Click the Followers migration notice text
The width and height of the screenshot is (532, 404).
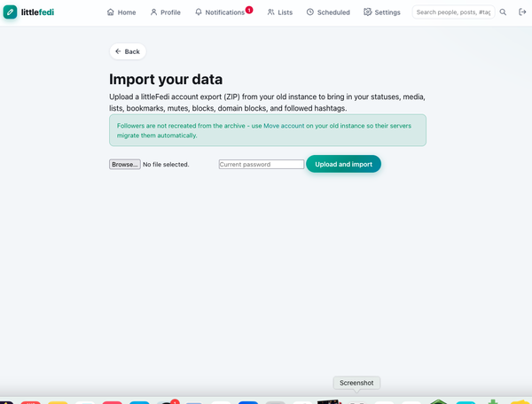tap(264, 130)
